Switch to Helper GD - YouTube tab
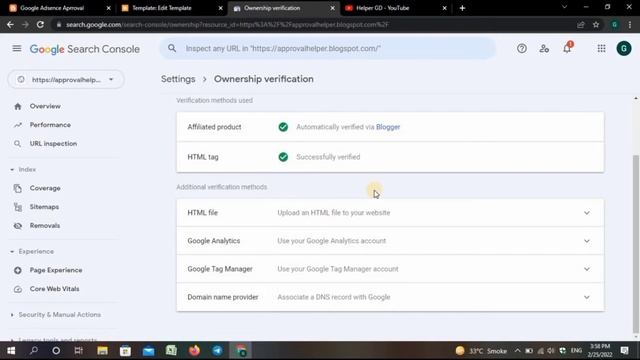The image size is (640, 360). 382,8
